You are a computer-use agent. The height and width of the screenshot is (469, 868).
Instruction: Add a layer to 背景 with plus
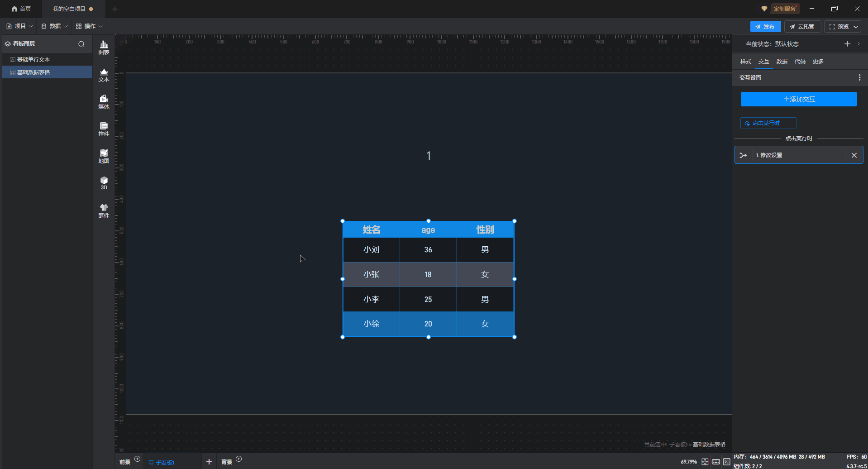click(239, 459)
